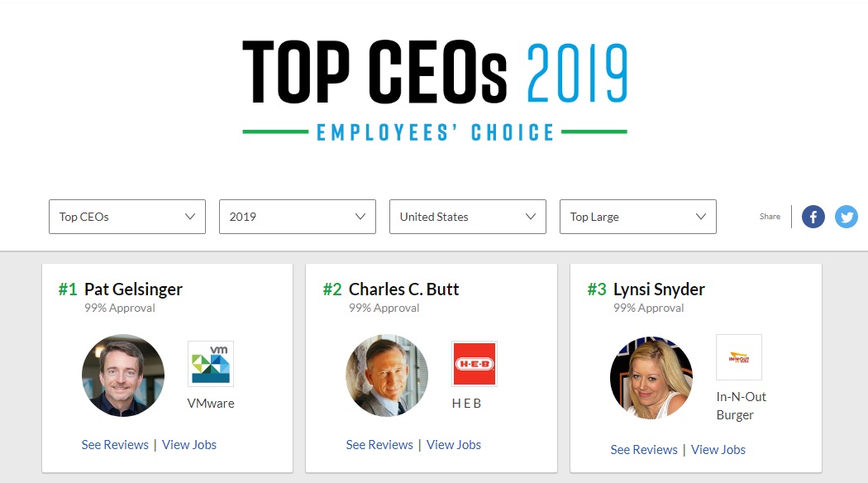Share the page on Twitter
The image size is (868, 483).
point(847,217)
